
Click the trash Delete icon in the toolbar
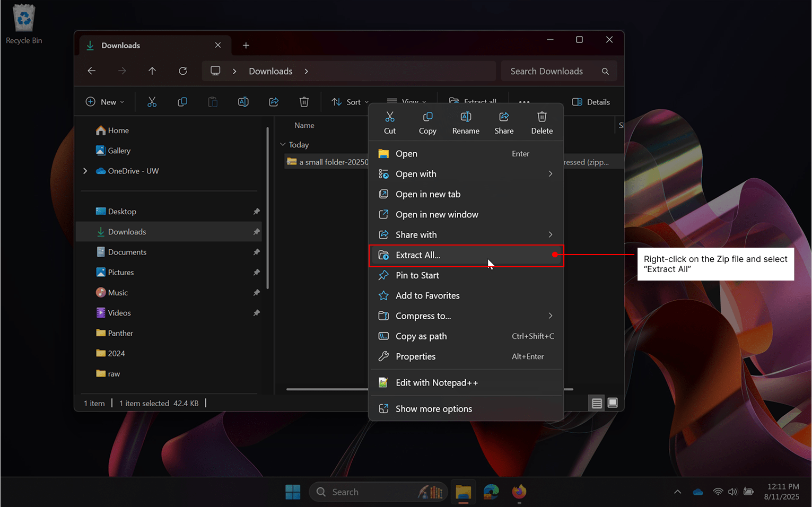304,101
